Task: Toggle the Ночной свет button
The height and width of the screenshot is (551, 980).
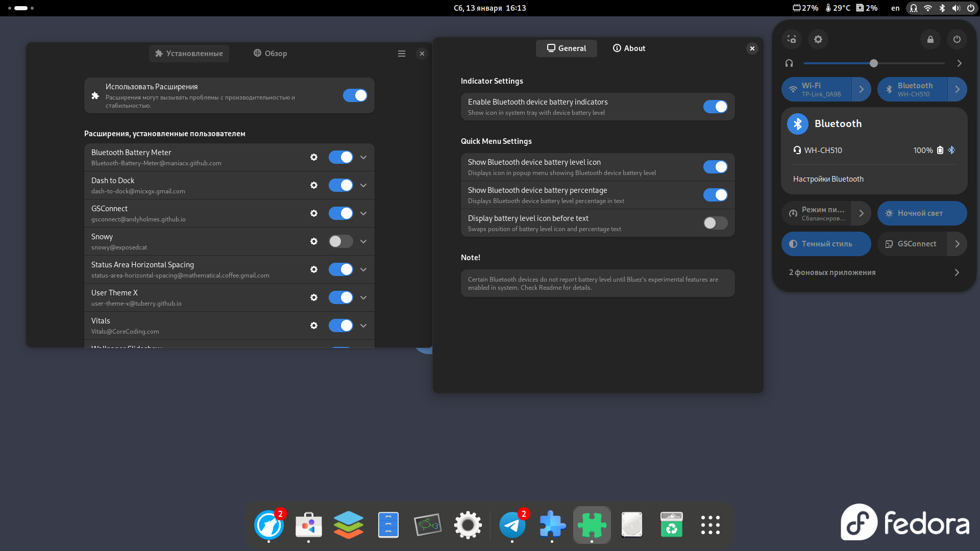Action: point(922,213)
